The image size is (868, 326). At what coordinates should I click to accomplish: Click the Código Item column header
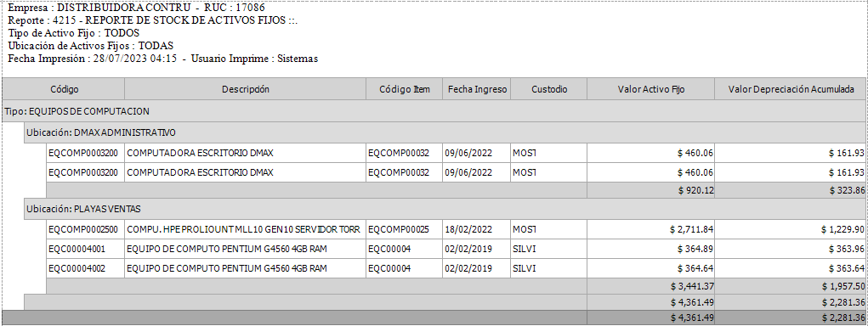pos(404,89)
